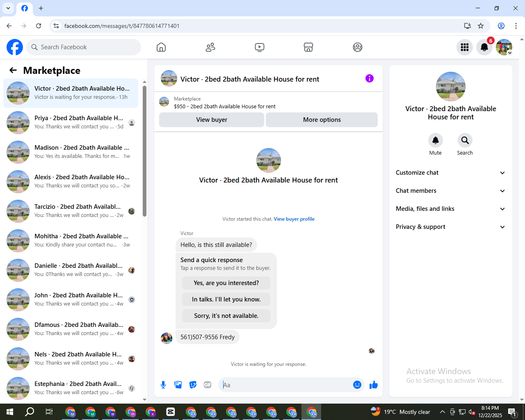Screen dimensions: 525x420
Task: Click the browser address bar URL
Action: pyautogui.click(x=122, y=26)
